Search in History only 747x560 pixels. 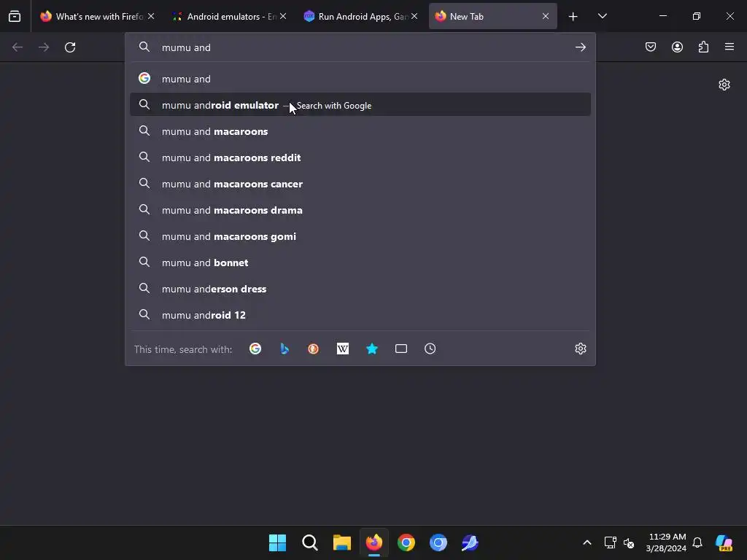[x=430, y=349]
